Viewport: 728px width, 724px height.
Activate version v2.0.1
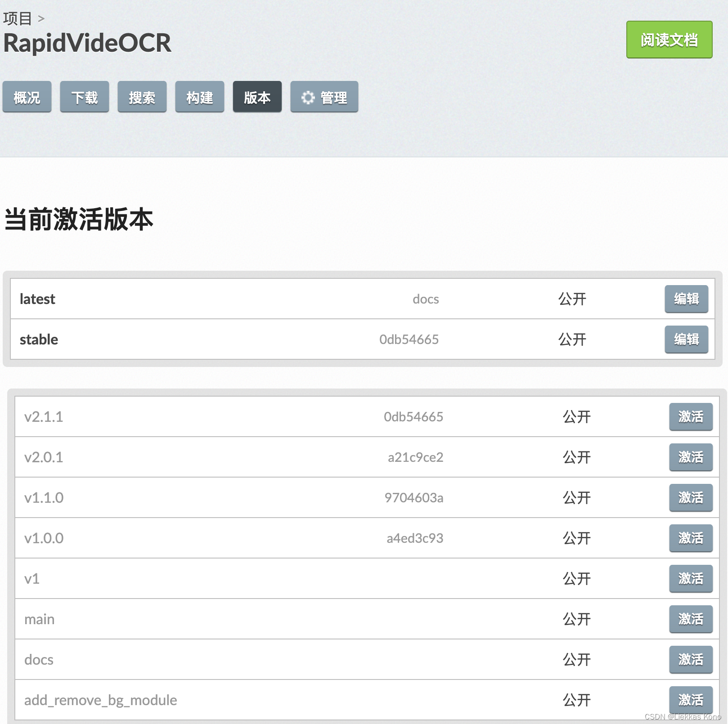691,457
